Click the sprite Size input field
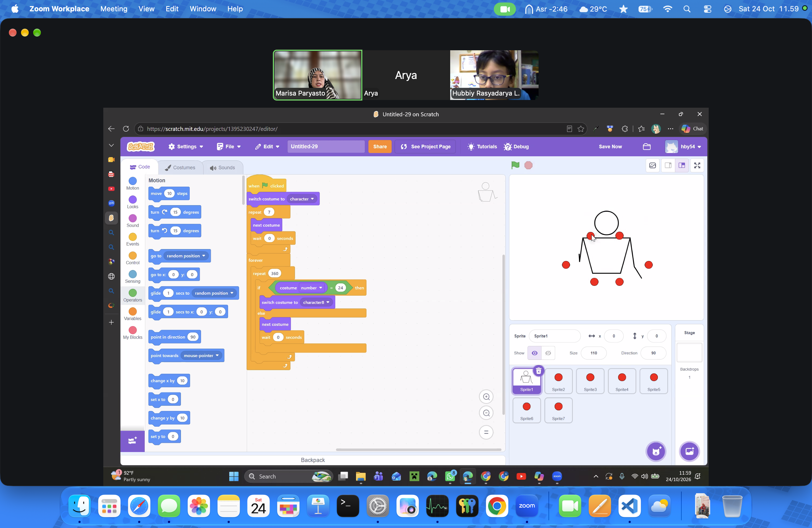This screenshot has height=528, width=812. [x=594, y=353]
